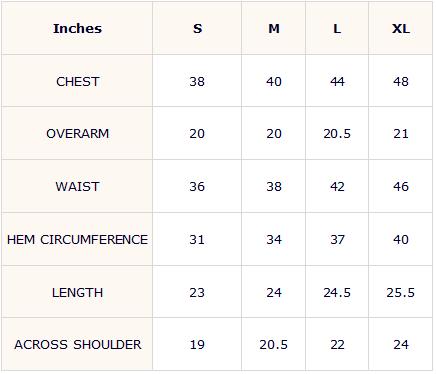Select the L size column header

pyautogui.click(x=337, y=28)
